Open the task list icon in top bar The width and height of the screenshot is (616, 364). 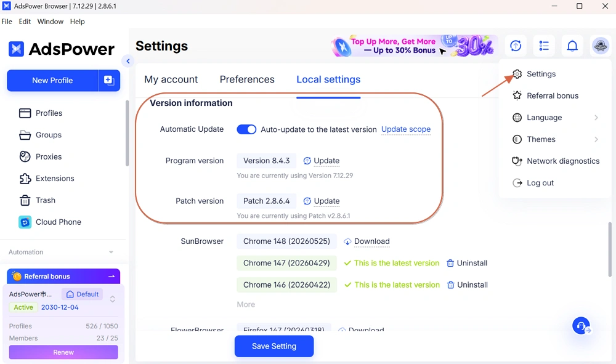pyautogui.click(x=544, y=46)
